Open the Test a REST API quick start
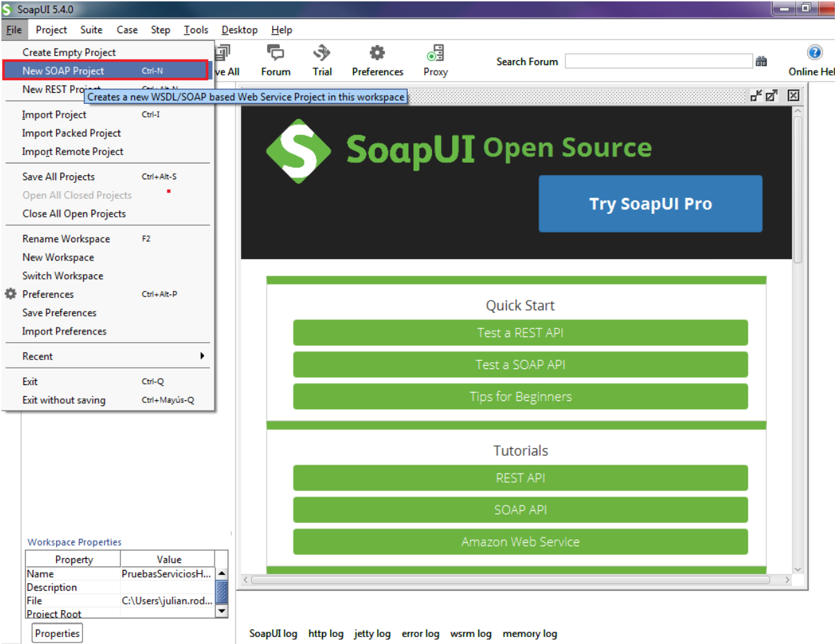The image size is (839, 644). (520, 333)
